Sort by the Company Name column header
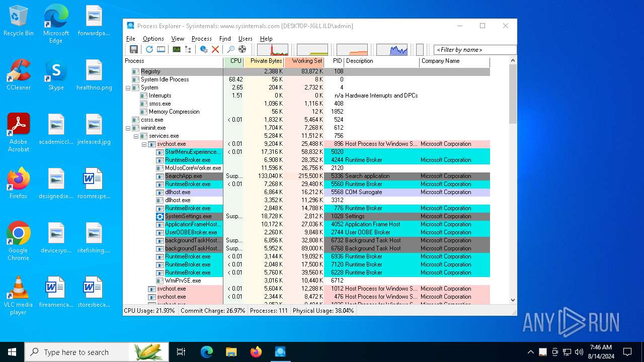 pos(455,61)
